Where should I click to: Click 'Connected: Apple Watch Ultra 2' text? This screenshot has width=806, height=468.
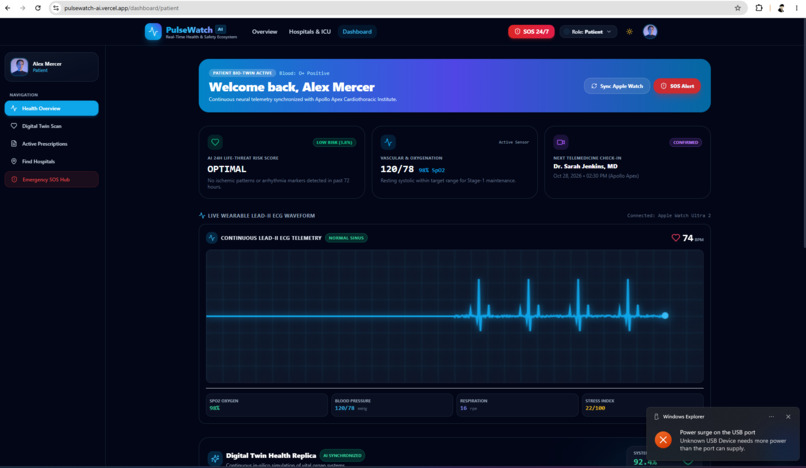pyautogui.click(x=669, y=215)
